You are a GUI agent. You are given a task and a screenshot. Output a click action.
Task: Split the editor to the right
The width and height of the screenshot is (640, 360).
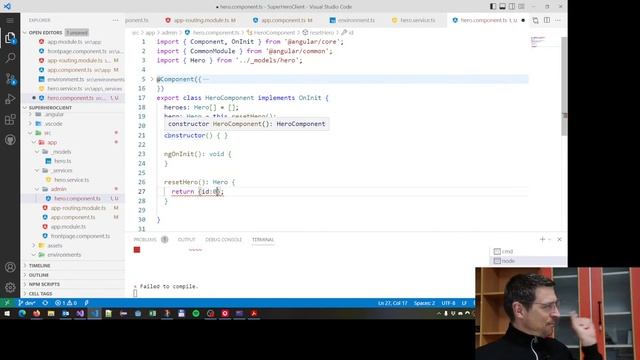547,20
